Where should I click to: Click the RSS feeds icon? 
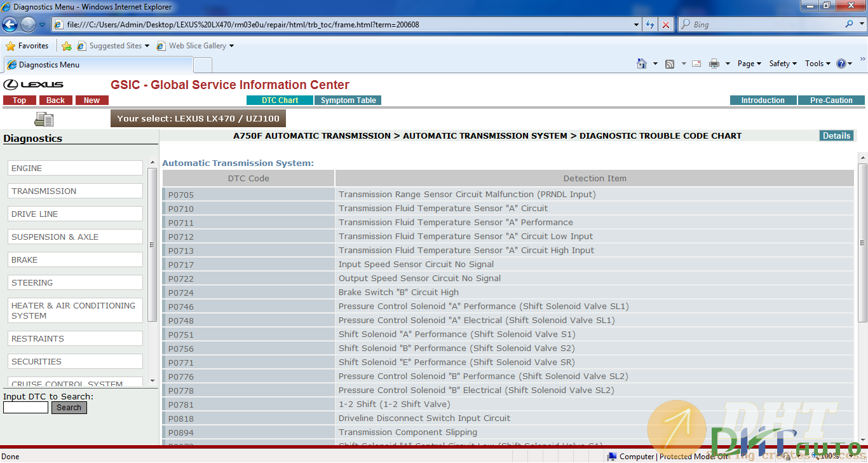(670, 64)
